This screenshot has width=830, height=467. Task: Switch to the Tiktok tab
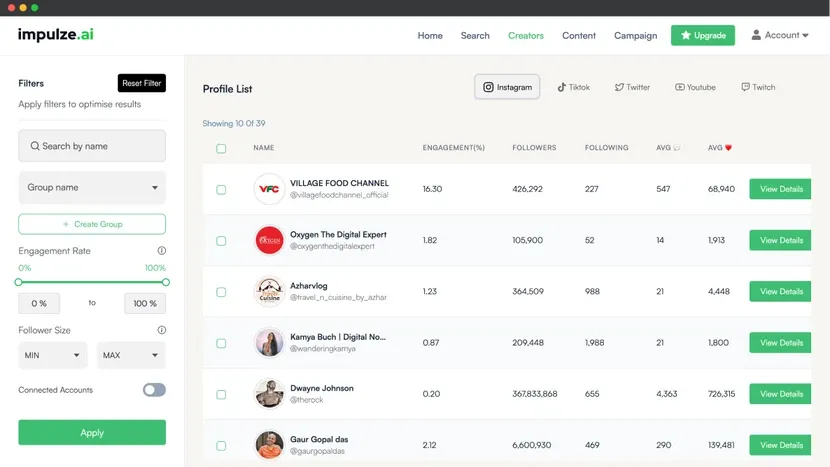coord(573,87)
